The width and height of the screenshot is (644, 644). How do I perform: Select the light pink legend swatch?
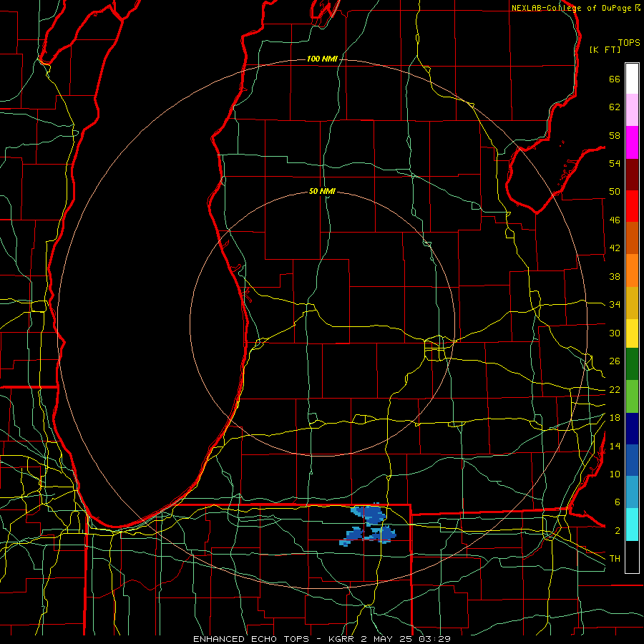(x=632, y=110)
